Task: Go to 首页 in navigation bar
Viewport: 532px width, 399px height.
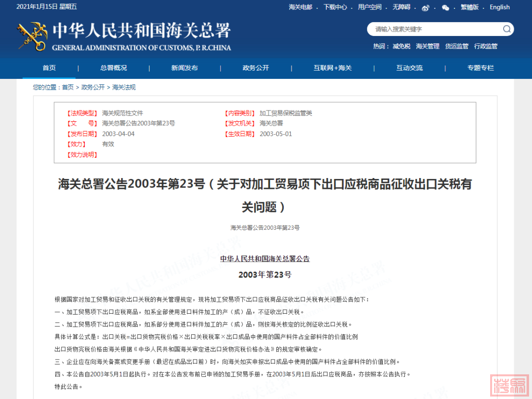Action: pyautogui.click(x=49, y=68)
